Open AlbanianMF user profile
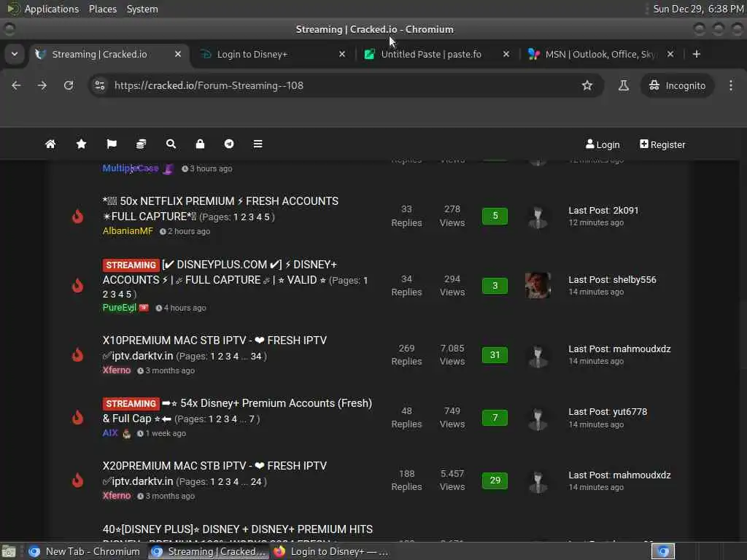This screenshot has height=560, width=747. 128,231
